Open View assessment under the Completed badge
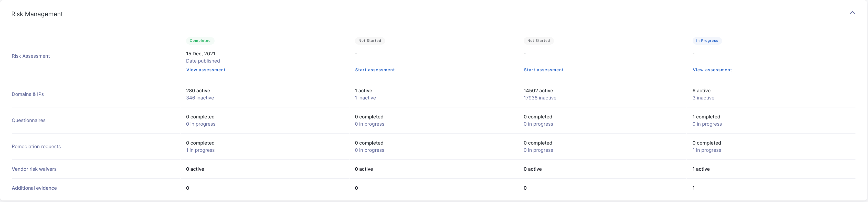Image resolution: width=868 pixels, height=202 pixels. [206, 70]
